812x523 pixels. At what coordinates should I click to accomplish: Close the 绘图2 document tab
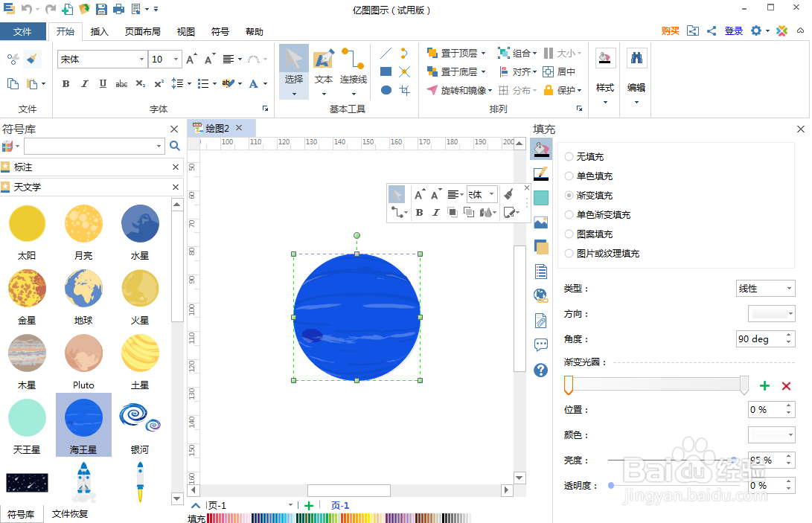[x=239, y=128]
